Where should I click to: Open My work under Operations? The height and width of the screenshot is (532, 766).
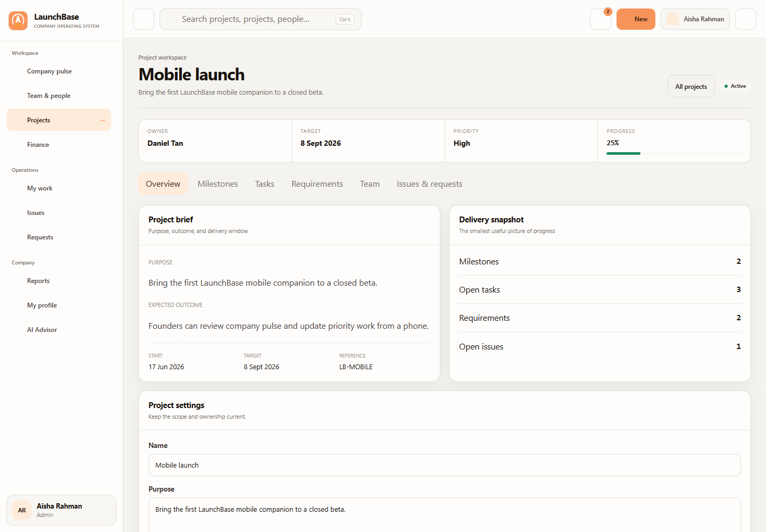click(59, 188)
